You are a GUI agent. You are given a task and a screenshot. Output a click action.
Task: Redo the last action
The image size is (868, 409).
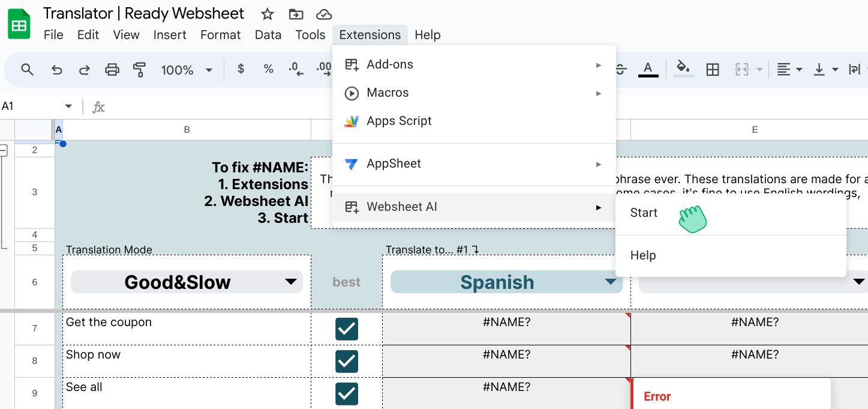[x=85, y=70]
